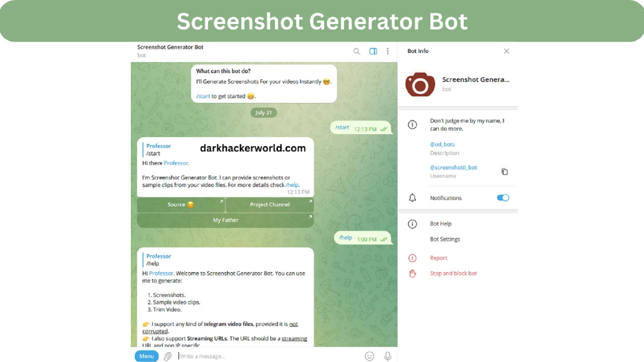Image resolution: width=644 pixels, height=362 pixels.
Task: Toggle the side panel column icon
Action: (373, 51)
